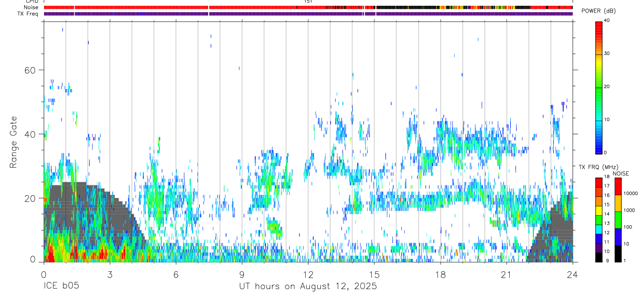Click x-axis tick label '12'
Screen dimensions: 644x297
[x=308, y=274]
